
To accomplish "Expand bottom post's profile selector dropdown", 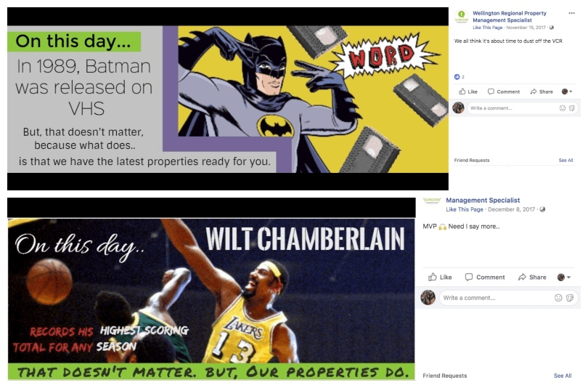I will (563, 277).
